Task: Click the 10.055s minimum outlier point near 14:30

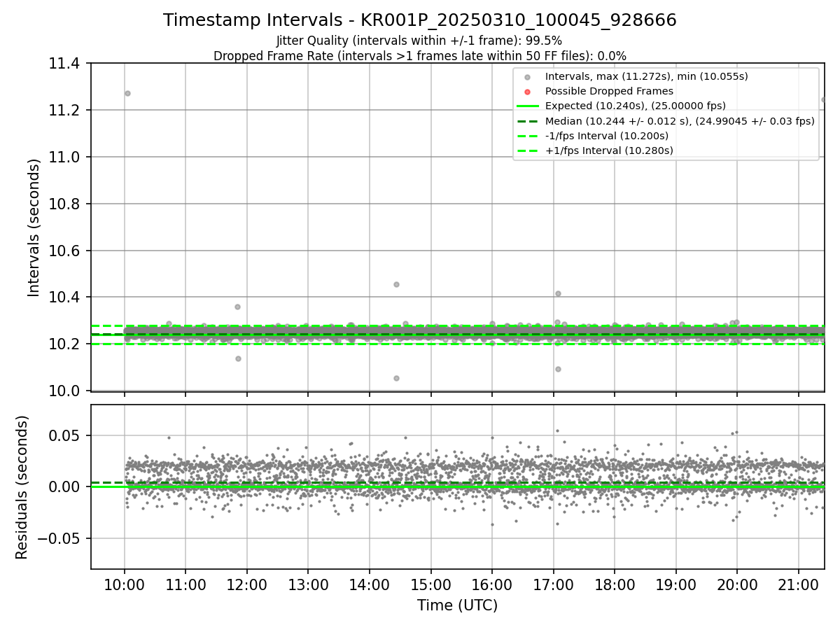Action: pyautogui.click(x=396, y=378)
